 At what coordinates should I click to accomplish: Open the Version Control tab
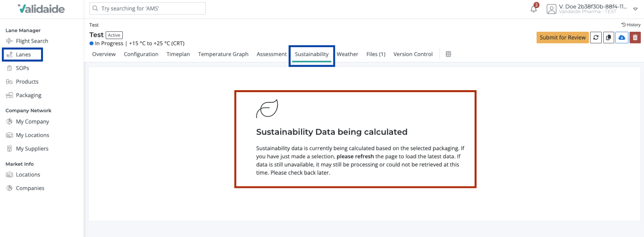point(413,54)
